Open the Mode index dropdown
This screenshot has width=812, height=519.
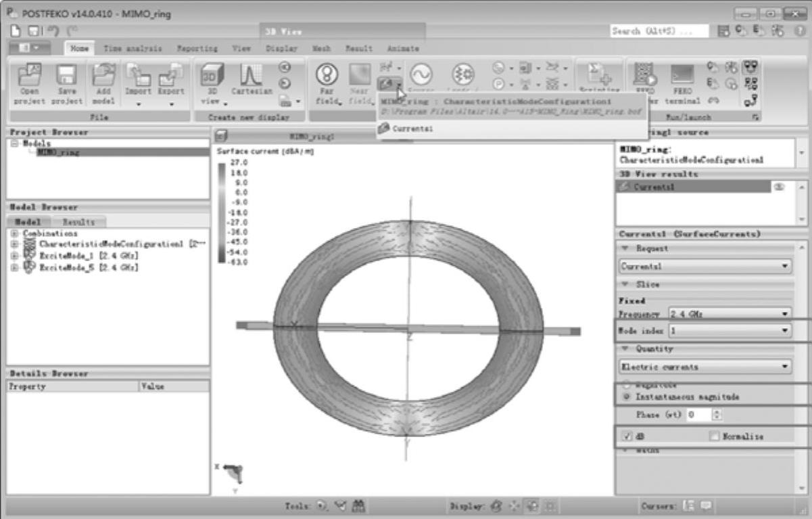730,330
